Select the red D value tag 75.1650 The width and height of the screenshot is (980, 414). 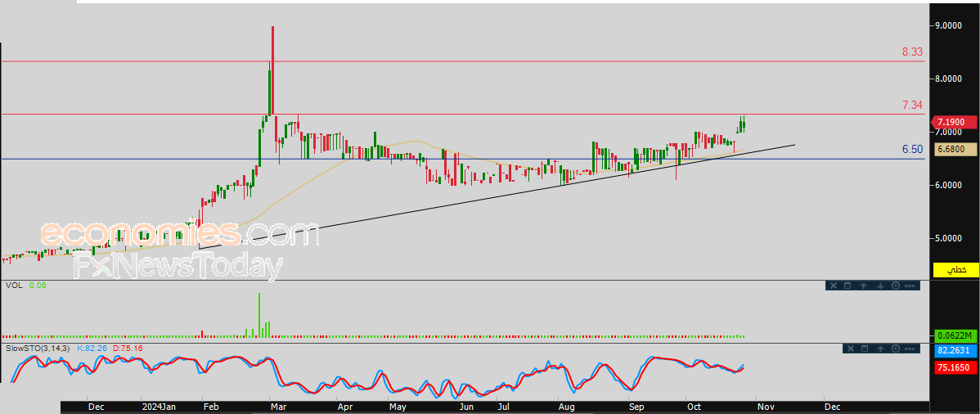coord(955,368)
